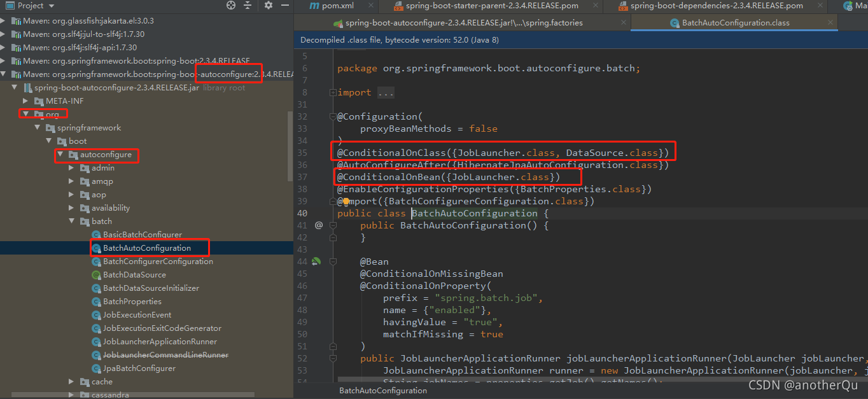Click the folded import ellipsis placeholder

coord(386,92)
